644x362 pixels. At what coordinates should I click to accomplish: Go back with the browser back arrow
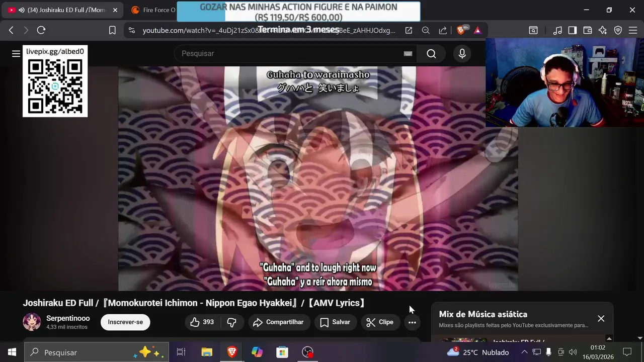(x=11, y=30)
